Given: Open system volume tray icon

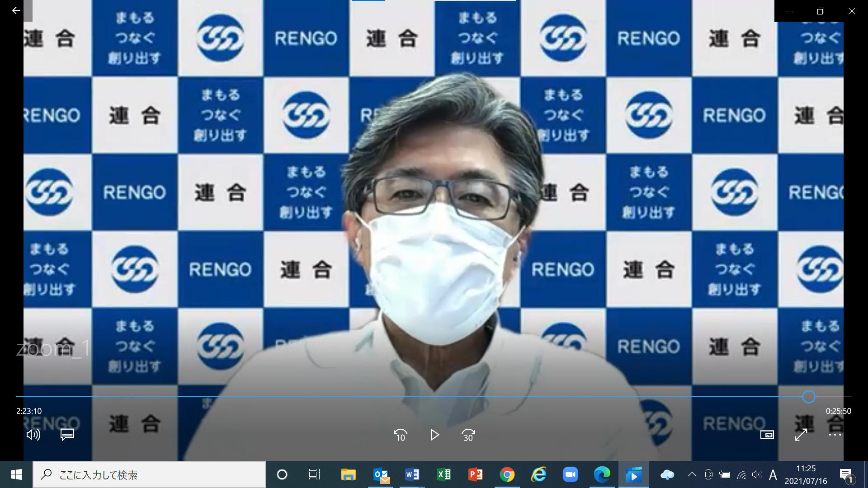Looking at the screenshot, I should click(x=757, y=474).
